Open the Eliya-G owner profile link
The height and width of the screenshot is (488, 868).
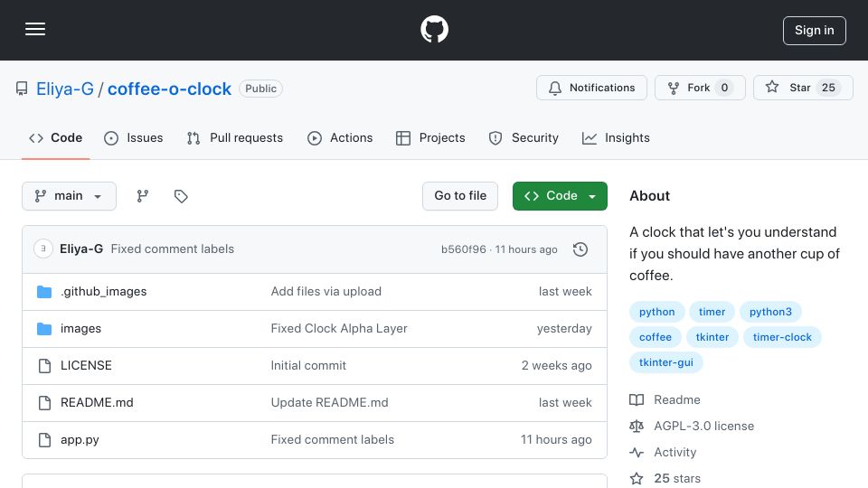coord(65,89)
